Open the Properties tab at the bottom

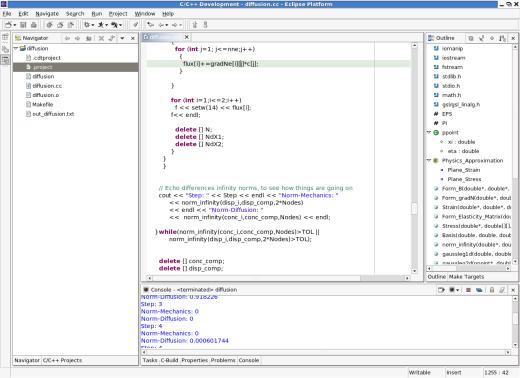(195, 360)
